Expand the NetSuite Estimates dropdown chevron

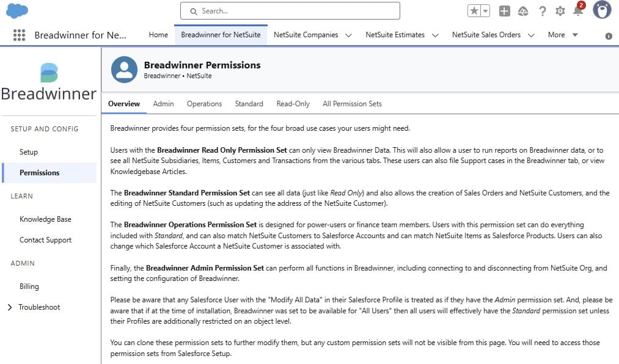pyautogui.click(x=435, y=35)
